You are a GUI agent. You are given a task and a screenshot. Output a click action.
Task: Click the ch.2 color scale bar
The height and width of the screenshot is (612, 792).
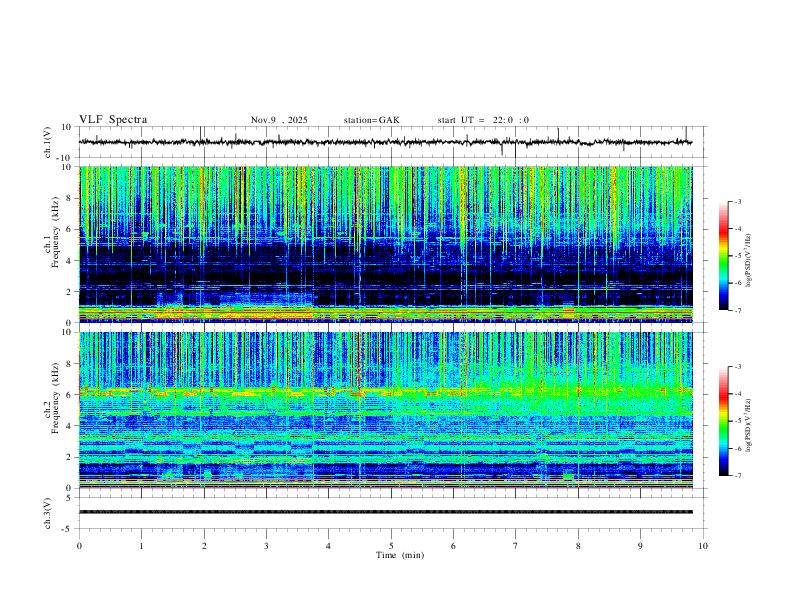724,421
